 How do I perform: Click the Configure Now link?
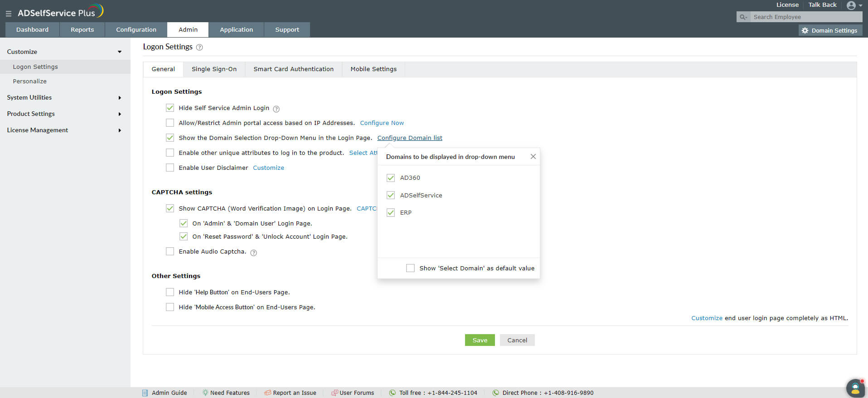(382, 123)
